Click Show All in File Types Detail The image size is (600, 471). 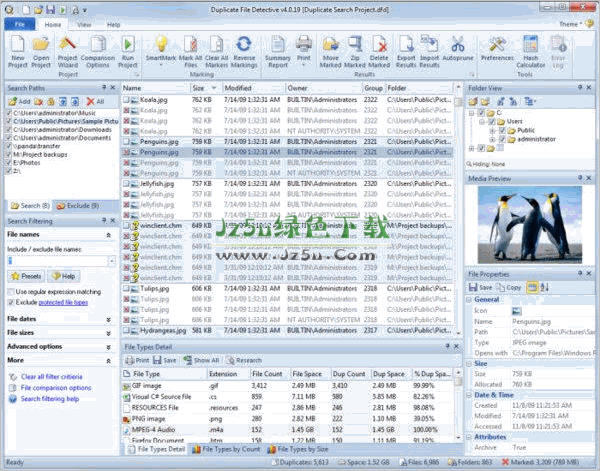[x=201, y=360]
